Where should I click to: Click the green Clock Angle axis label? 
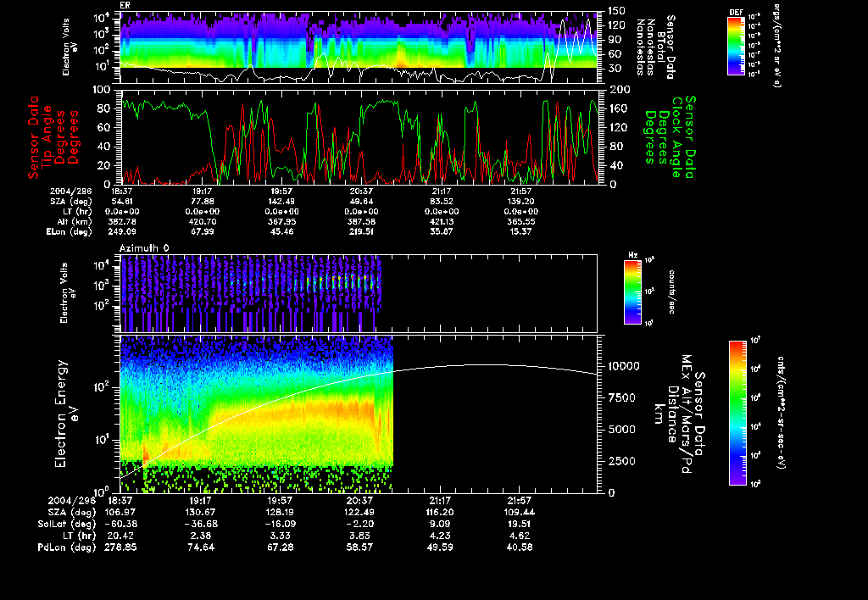[x=676, y=136]
